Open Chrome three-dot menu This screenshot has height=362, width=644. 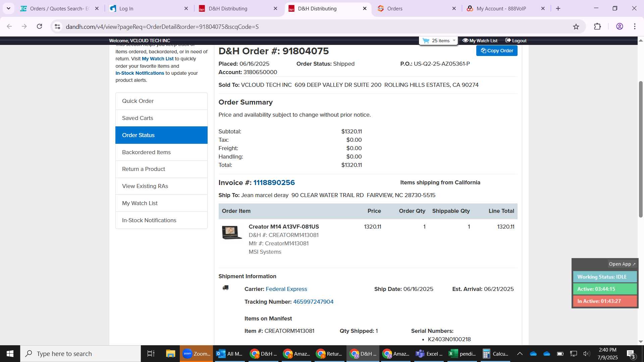click(635, 26)
